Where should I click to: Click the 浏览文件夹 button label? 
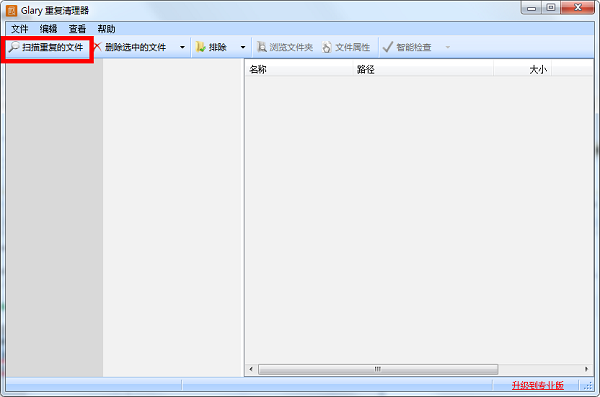click(291, 47)
